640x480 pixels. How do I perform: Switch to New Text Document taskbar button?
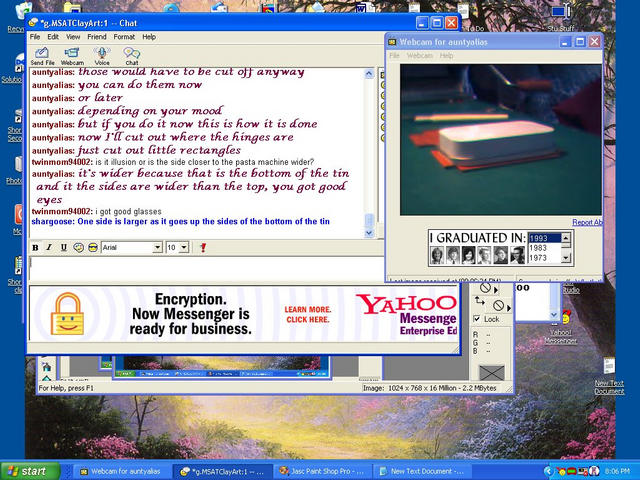click(422, 471)
